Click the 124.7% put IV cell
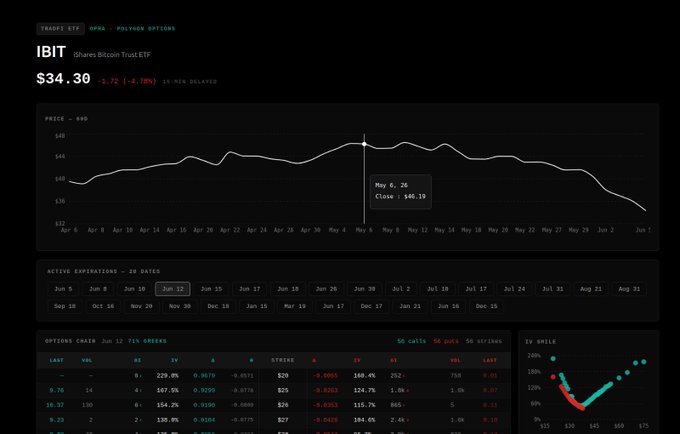Screen dimensions: 680x434 click(x=364, y=390)
